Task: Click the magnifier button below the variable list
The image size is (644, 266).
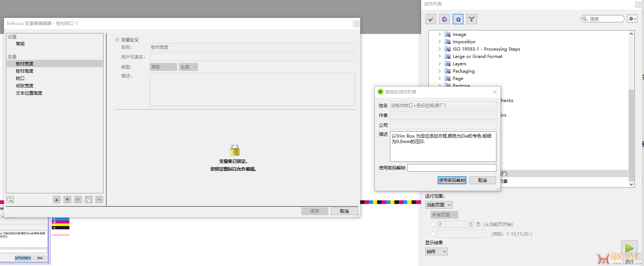Action: [10, 200]
